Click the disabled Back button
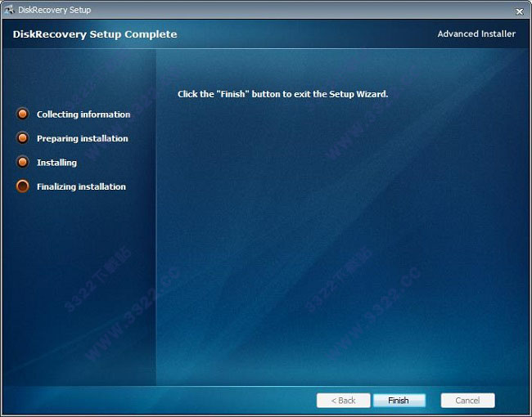 (x=344, y=401)
